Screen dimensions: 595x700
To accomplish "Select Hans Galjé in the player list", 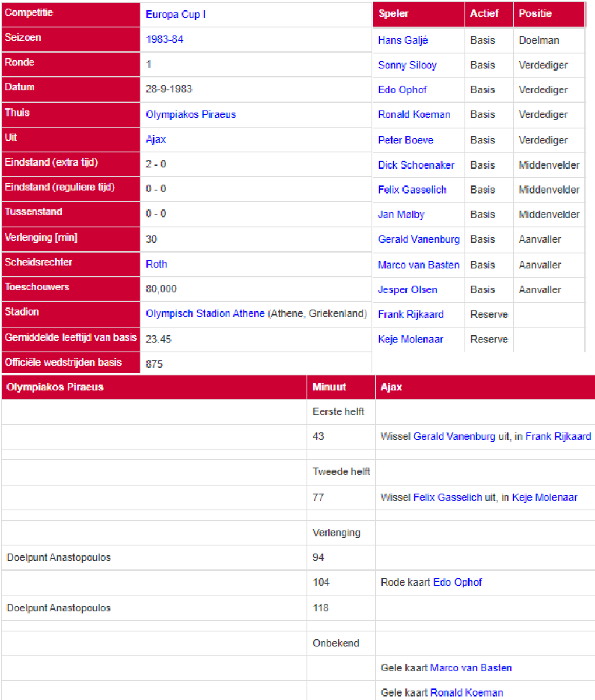I will click(x=402, y=40).
